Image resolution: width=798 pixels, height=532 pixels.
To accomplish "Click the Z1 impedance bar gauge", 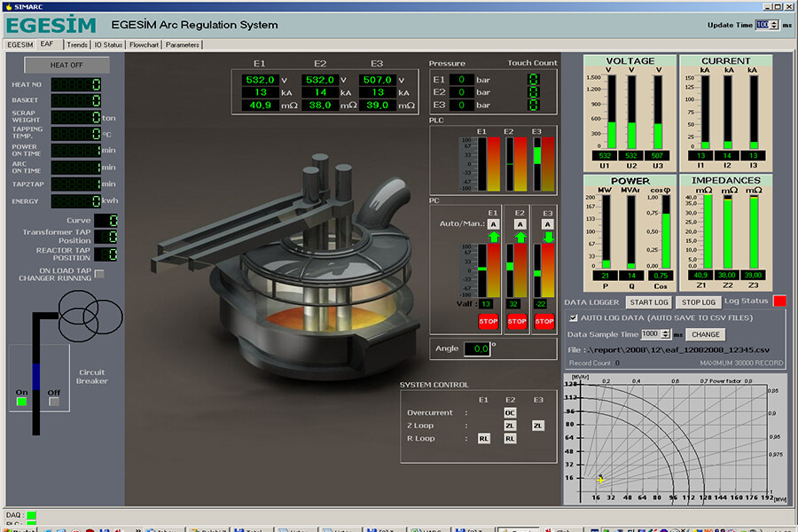I will 708,231.
